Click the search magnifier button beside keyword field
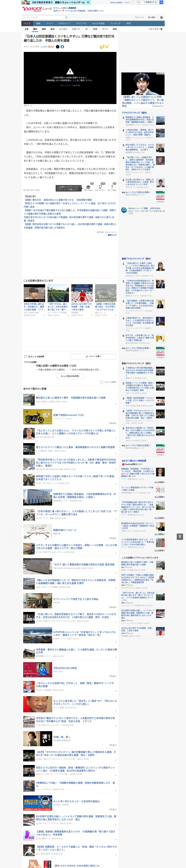 pyautogui.click(x=66, y=17)
